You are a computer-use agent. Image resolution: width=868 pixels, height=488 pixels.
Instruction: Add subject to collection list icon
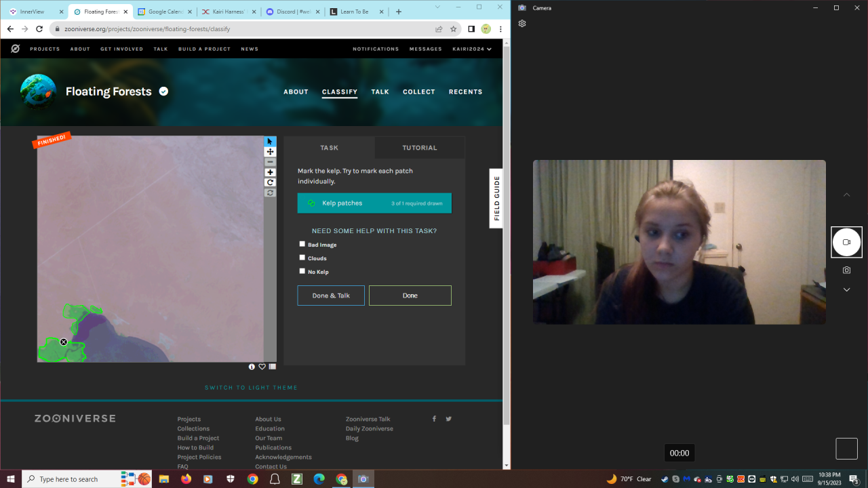pos(272,367)
